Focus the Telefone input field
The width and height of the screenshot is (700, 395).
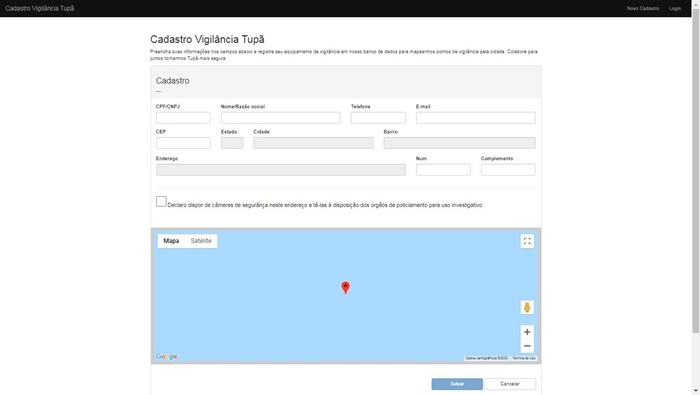click(x=378, y=118)
